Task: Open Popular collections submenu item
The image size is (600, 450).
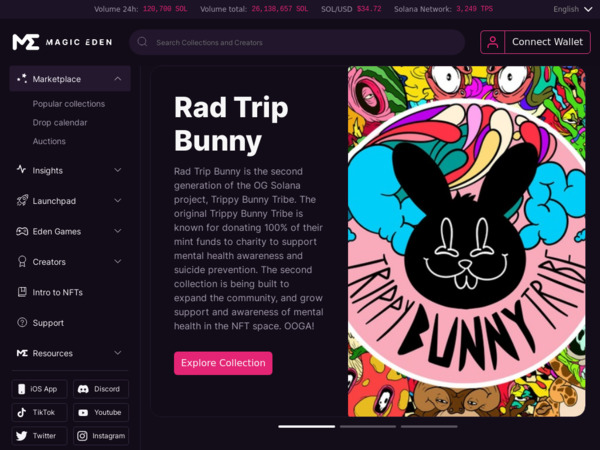Action: pyautogui.click(x=68, y=104)
